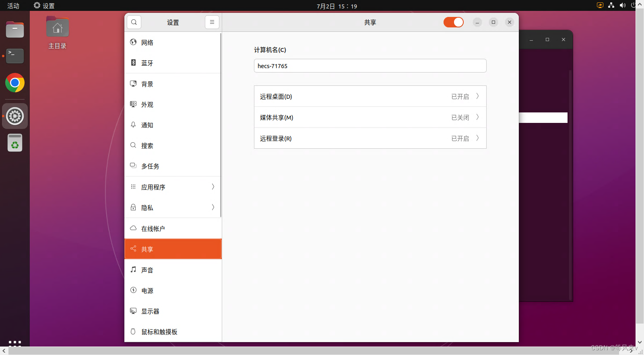Toggle the Sharing master switch off

[x=454, y=22]
